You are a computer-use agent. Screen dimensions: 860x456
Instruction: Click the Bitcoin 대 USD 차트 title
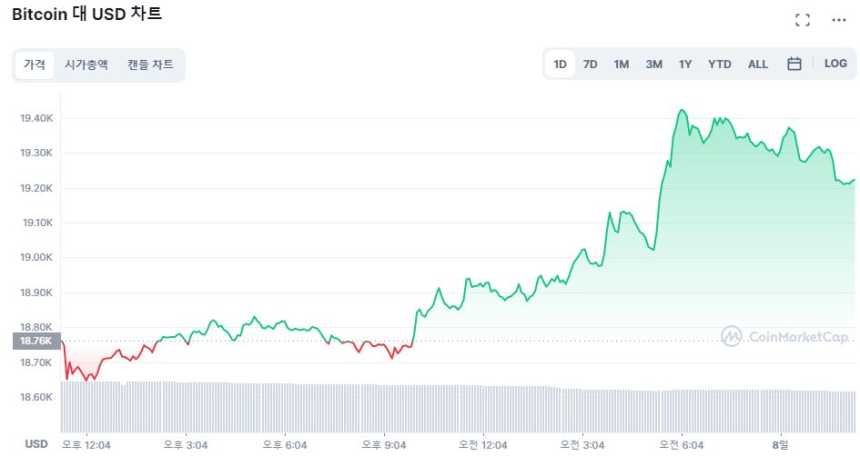tap(86, 15)
